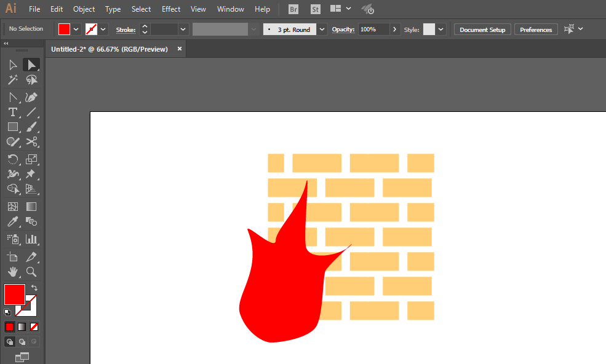The width and height of the screenshot is (606, 364).
Task: Select the Slice tool
Action: point(31,257)
